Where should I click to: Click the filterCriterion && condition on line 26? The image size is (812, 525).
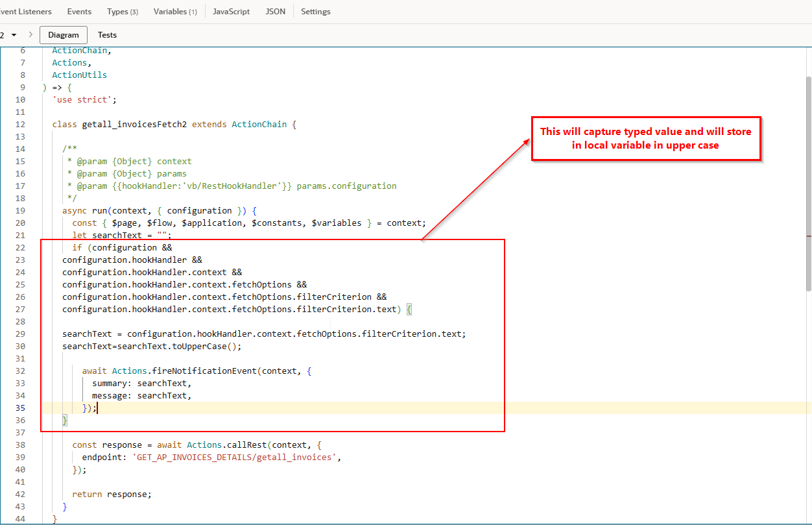click(x=224, y=297)
